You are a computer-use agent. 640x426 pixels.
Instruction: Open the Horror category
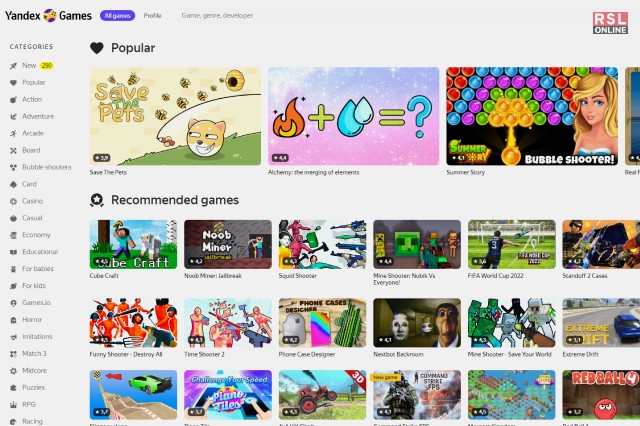32,320
